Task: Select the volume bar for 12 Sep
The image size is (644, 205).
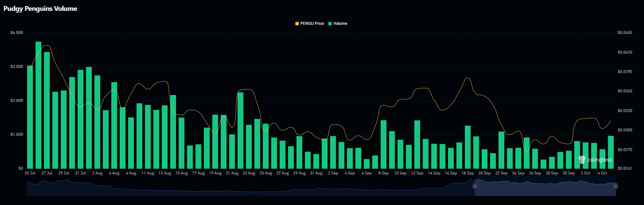Action: tap(417, 144)
